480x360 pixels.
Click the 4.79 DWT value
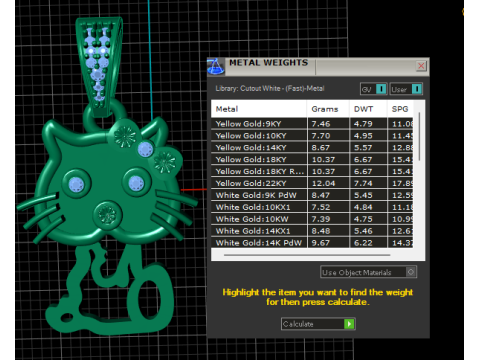point(363,124)
